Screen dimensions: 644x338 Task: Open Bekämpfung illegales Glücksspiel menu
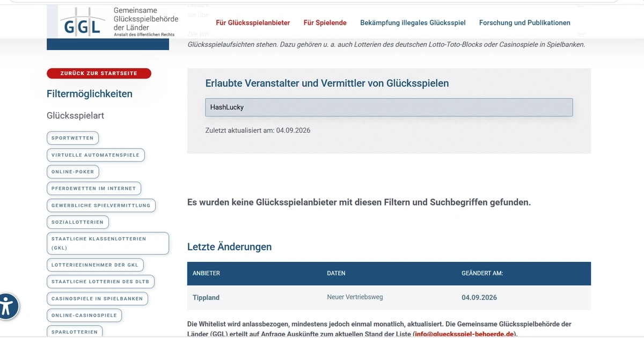(x=413, y=23)
